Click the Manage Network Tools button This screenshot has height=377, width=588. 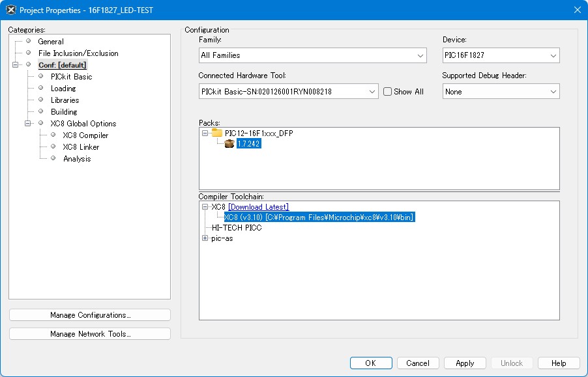pyautogui.click(x=90, y=334)
